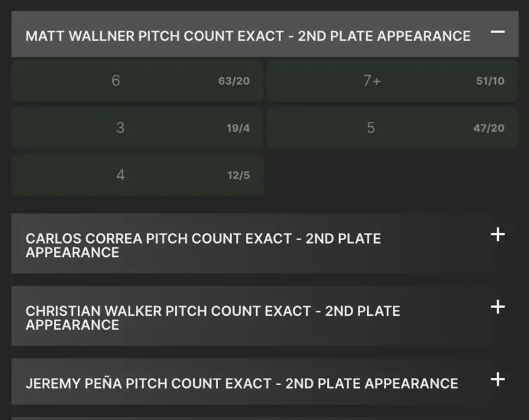Choose the 3 pitches outcome

[x=121, y=128]
